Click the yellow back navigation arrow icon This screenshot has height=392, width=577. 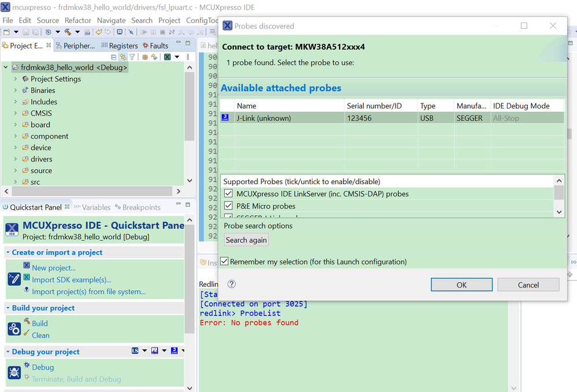(99, 32)
